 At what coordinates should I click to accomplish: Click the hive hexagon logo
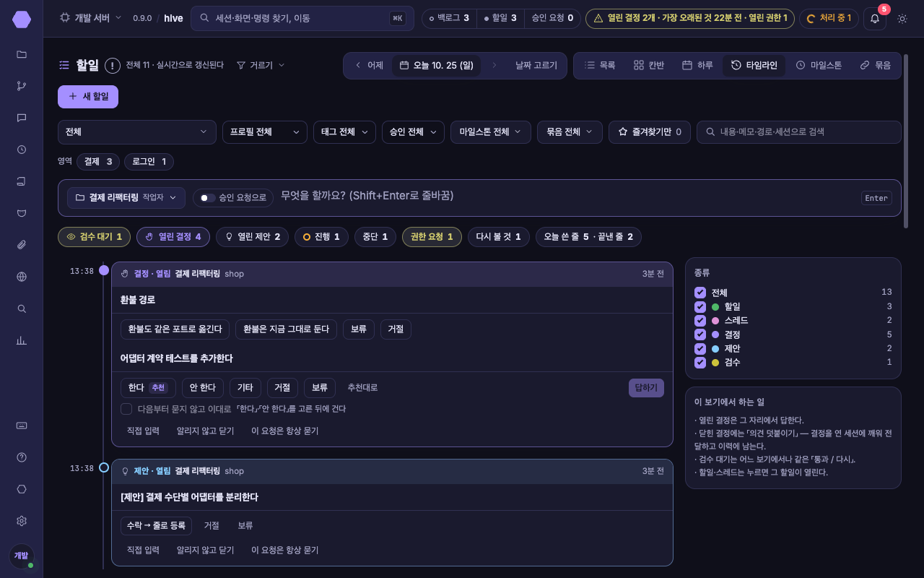click(x=22, y=20)
